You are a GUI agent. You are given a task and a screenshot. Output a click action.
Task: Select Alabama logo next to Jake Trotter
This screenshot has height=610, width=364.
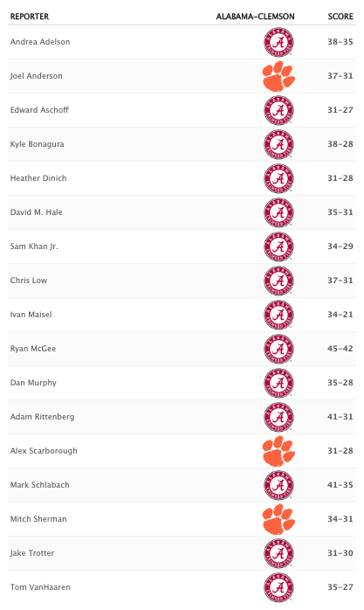(x=278, y=553)
